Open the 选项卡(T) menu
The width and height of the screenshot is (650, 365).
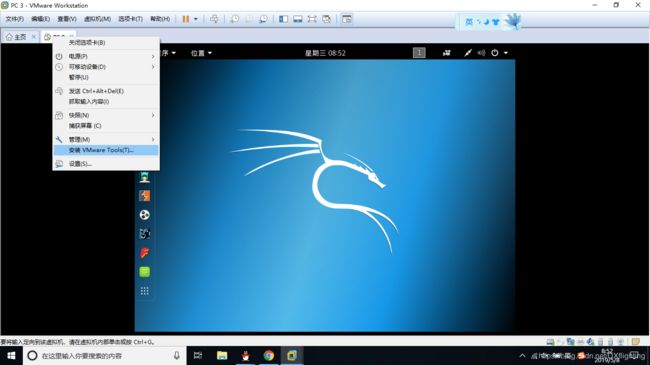point(130,19)
